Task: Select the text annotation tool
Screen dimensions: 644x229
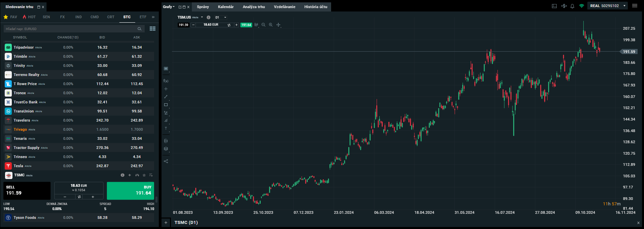Action: tap(166, 129)
